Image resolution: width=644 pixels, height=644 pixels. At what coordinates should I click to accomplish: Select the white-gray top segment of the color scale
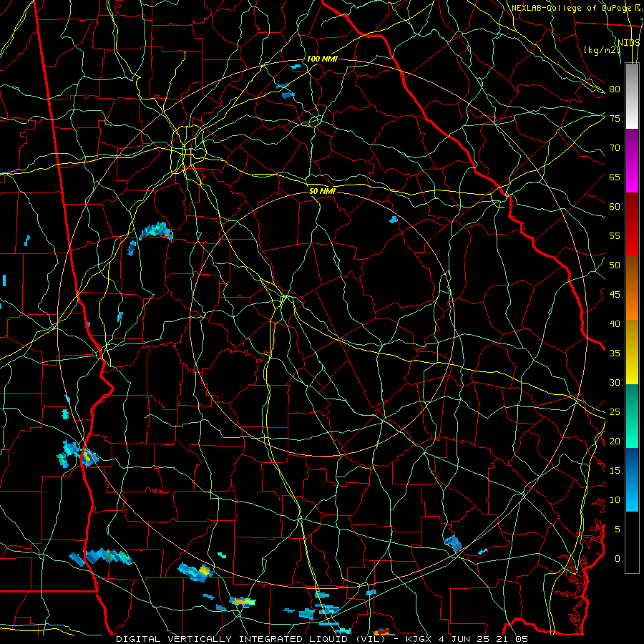pos(632,96)
